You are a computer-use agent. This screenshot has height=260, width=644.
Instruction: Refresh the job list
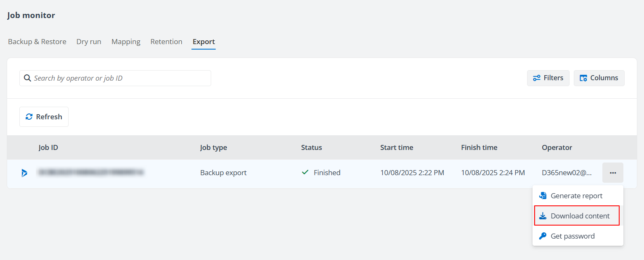tap(44, 117)
